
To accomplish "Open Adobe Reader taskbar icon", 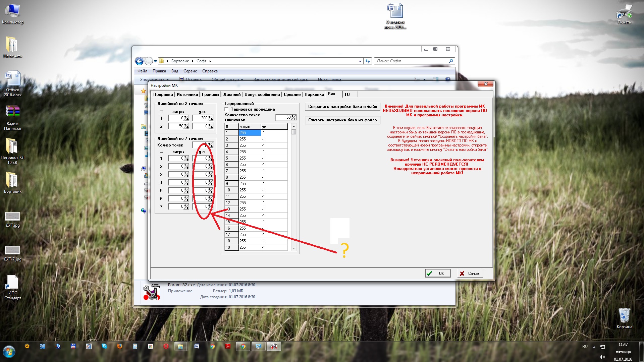I will 228,346.
